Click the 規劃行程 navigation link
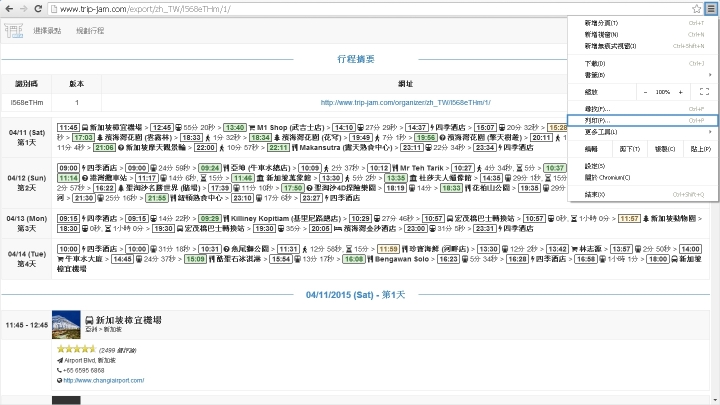Viewport: 720px width, 405px height. click(x=90, y=31)
